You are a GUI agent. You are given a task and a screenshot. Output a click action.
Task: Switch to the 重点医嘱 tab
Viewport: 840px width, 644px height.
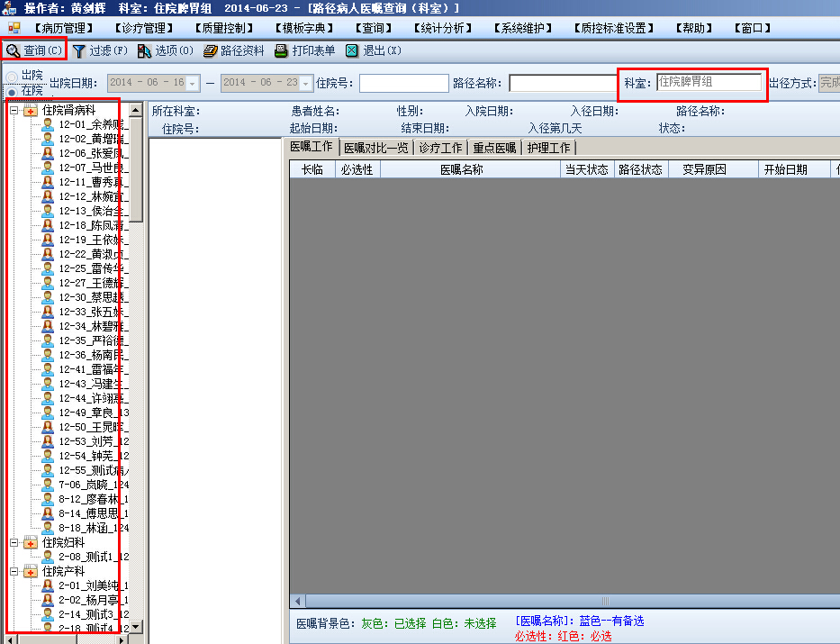pyautogui.click(x=494, y=148)
